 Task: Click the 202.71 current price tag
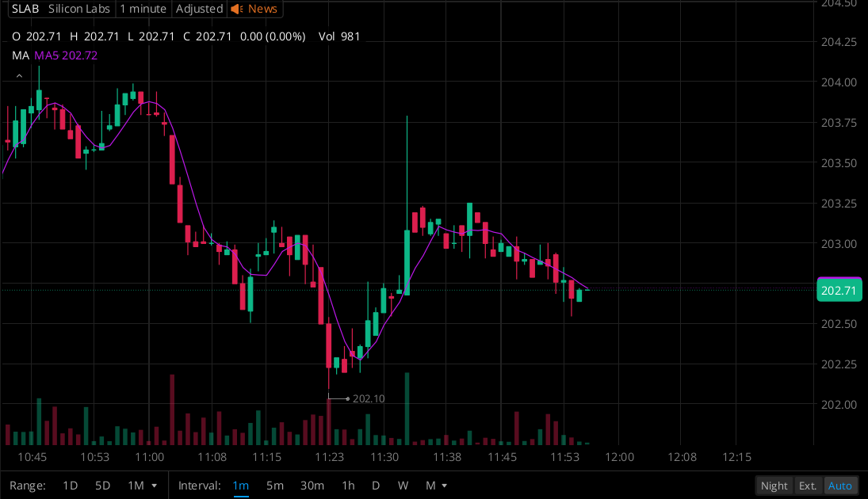point(839,291)
